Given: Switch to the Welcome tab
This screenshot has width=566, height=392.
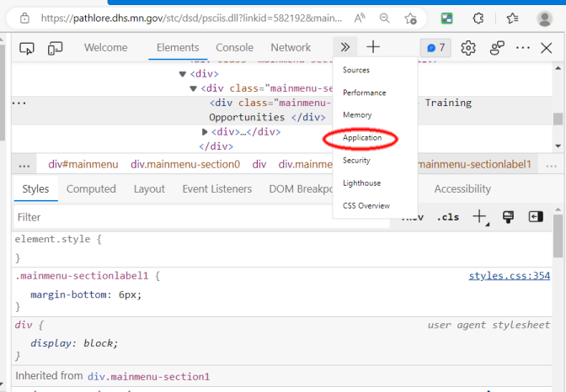Looking at the screenshot, I should point(106,48).
